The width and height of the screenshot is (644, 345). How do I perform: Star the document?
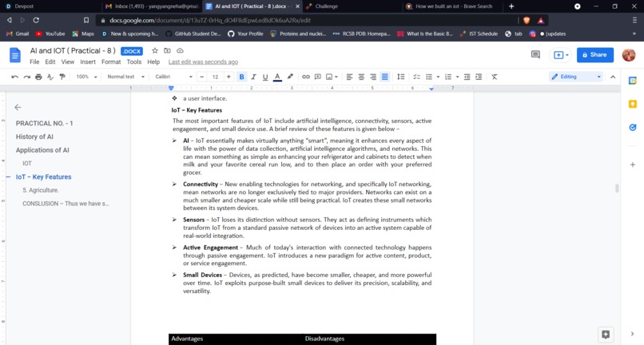(x=155, y=50)
